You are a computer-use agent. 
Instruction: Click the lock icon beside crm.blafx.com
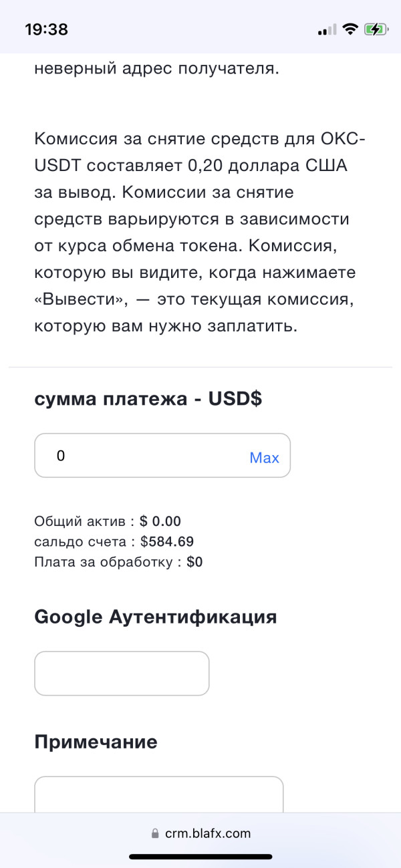click(x=155, y=833)
